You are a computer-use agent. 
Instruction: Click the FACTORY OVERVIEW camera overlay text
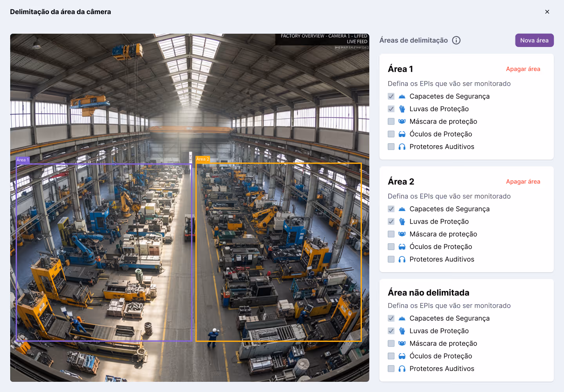coord(324,36)
